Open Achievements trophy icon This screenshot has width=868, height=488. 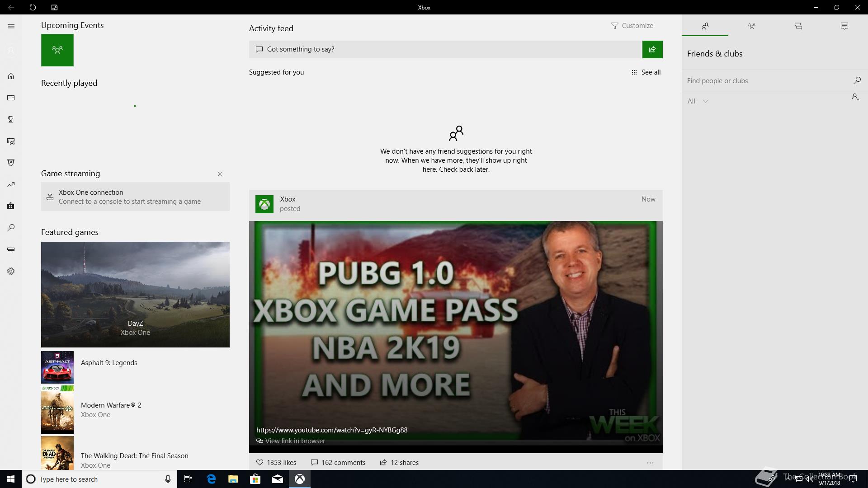click(x=11, y=119)
